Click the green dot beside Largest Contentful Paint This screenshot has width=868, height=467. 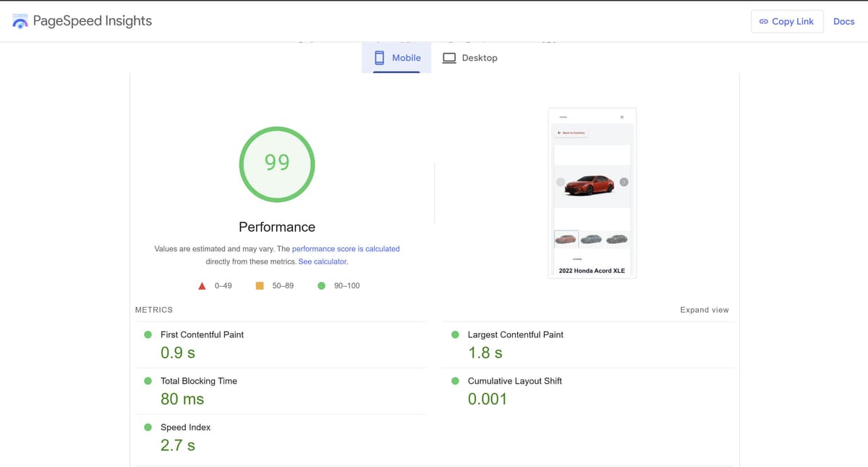pyautogui.click(x=455, y=335)
